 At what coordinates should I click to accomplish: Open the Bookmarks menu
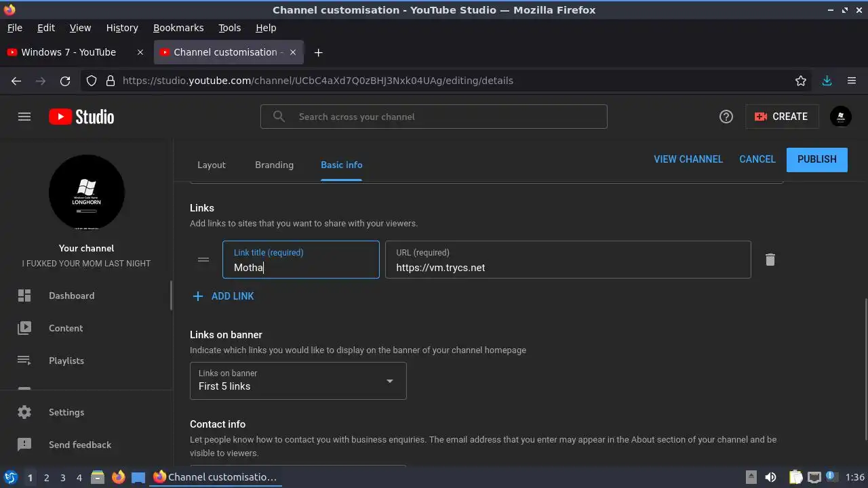178,28
